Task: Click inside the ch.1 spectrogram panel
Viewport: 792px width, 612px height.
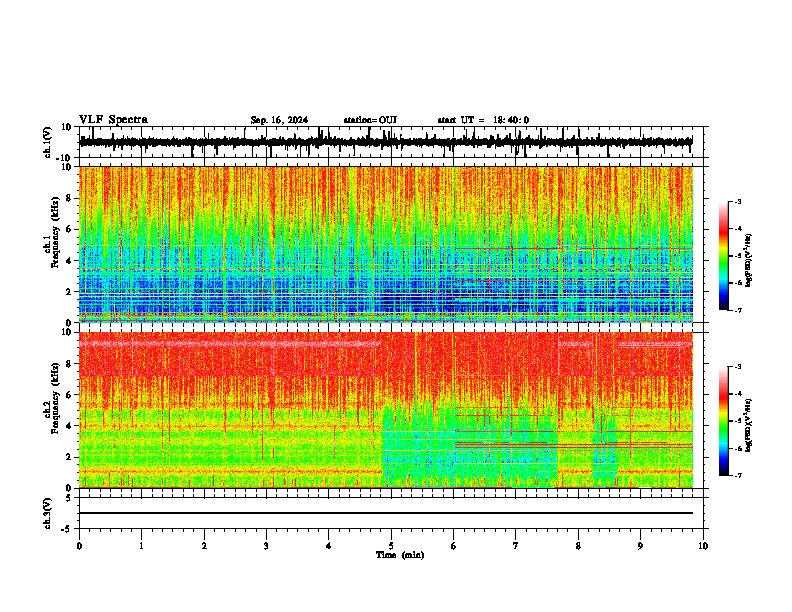Action: point(386,244)
